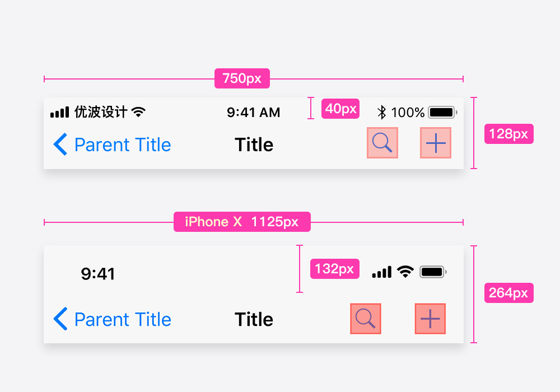This screenshot has height=392, width=560.
Task: Tap Parent Title link in iPhone X bar
Action: (x=123, y=319)
